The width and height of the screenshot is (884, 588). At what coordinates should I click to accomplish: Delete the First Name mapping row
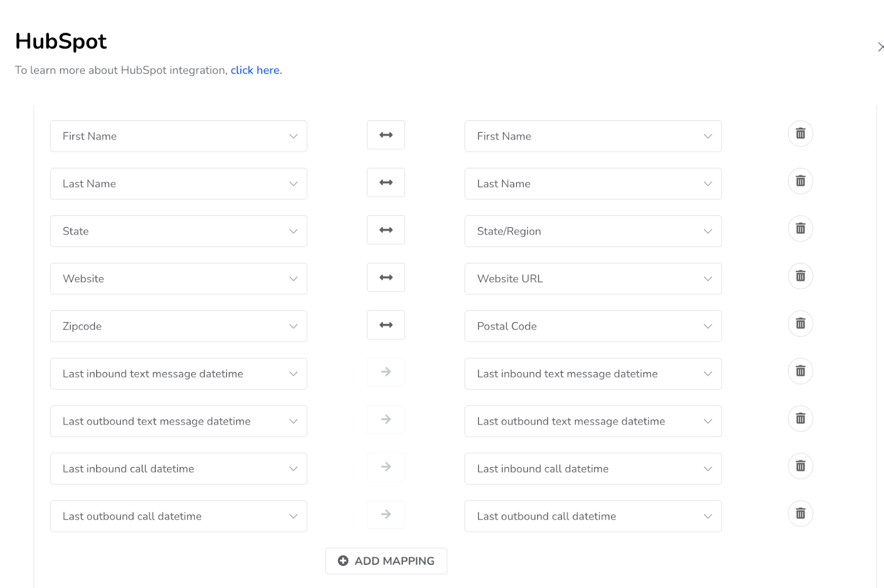800,134
